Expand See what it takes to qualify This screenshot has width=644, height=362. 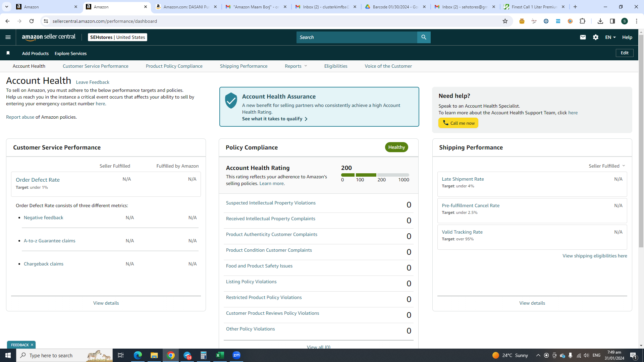[275, 119]
